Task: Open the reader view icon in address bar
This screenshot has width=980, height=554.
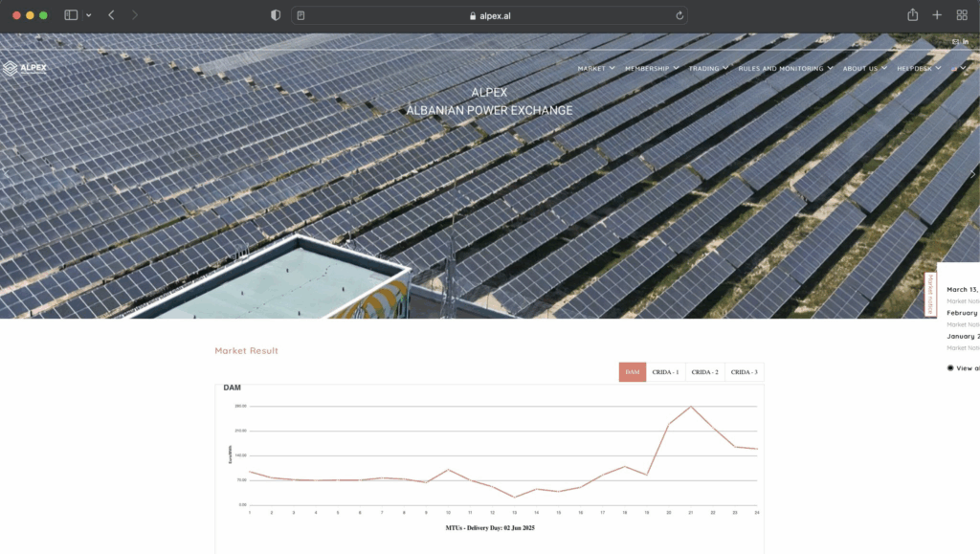Action: point(301,15)
